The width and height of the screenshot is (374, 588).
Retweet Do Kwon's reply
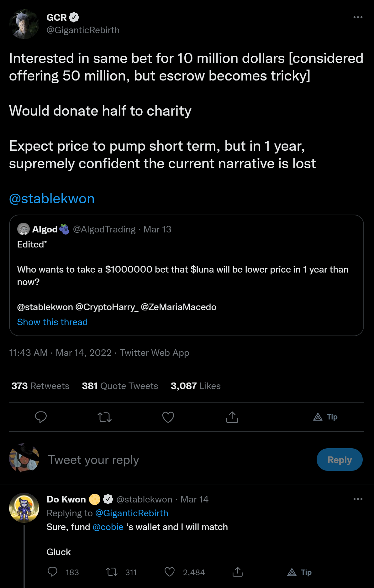pos(112,572)
